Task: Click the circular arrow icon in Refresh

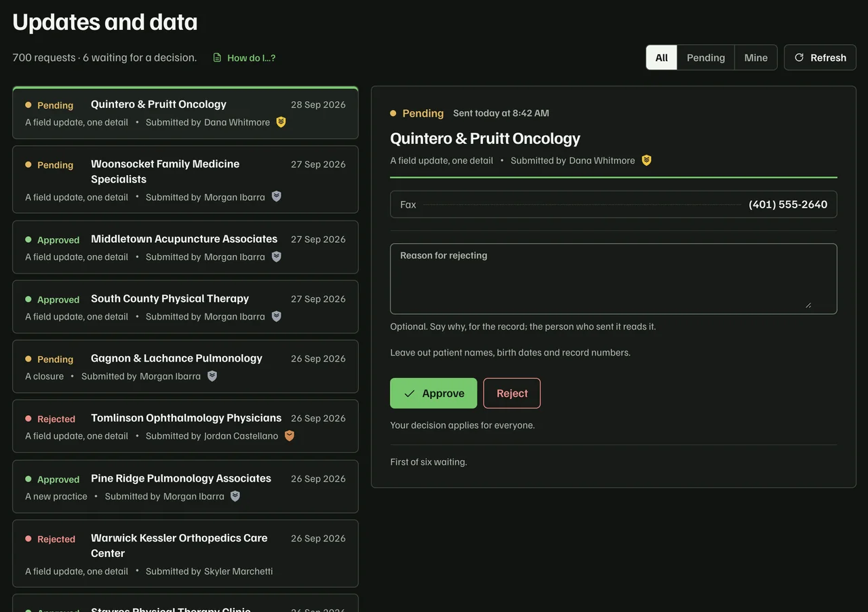Action: tap(799, 58)
